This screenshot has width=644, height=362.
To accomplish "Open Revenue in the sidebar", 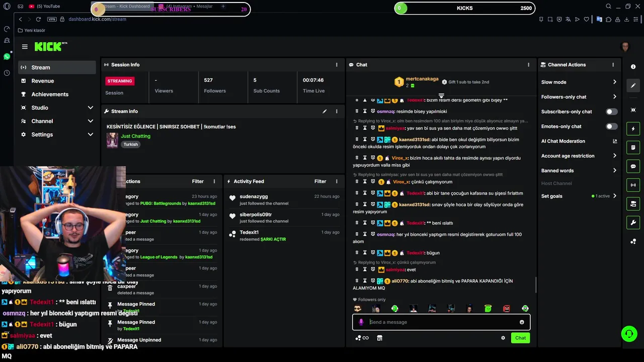I will coord(57,81).
